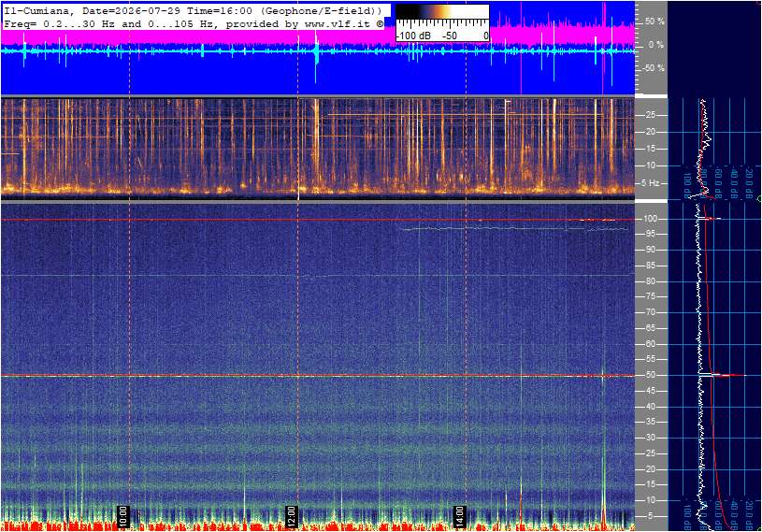Select the '-100 dB' label on color legend
Screen dimensions: 762x532
413,36
